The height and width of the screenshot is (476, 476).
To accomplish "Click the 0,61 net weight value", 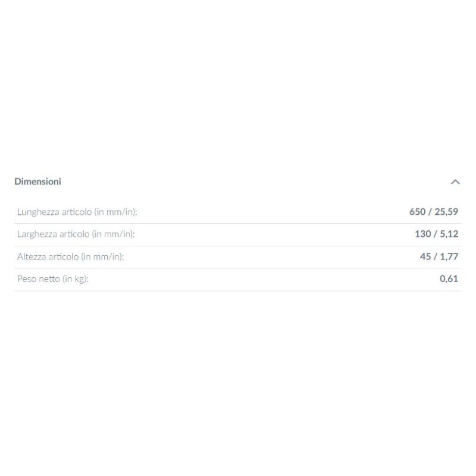I will [x=449, y=278].
